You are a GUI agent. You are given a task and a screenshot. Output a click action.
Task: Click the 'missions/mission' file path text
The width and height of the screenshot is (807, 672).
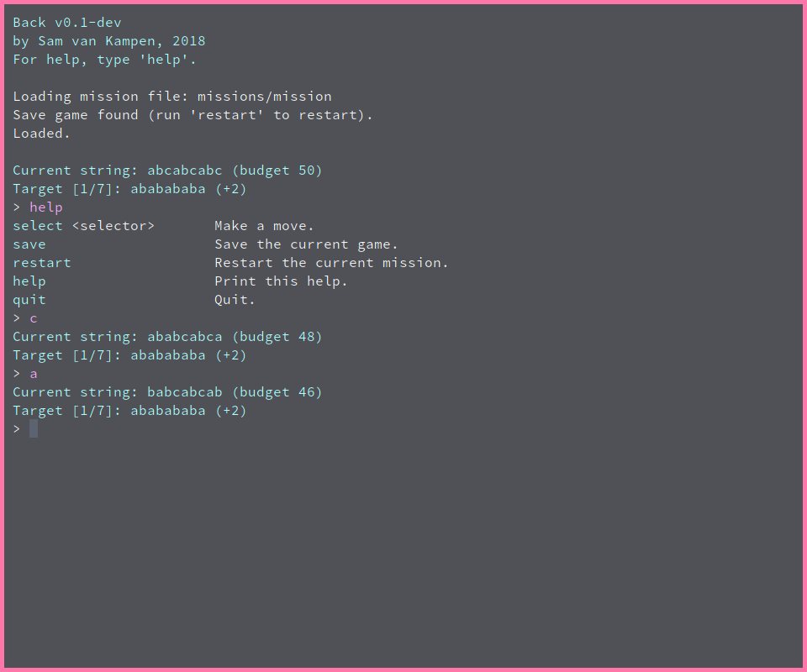pyautogui.click(x=265, y=97)
